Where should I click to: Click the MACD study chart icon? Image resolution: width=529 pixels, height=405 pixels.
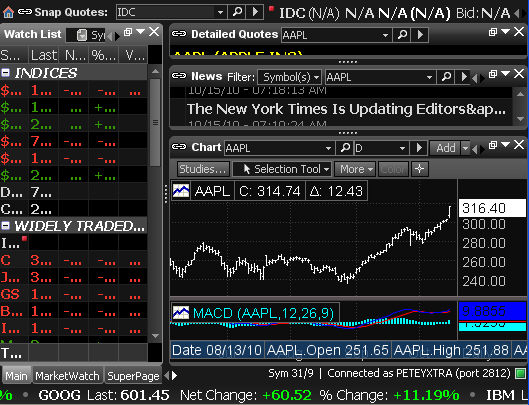[181, 313]
